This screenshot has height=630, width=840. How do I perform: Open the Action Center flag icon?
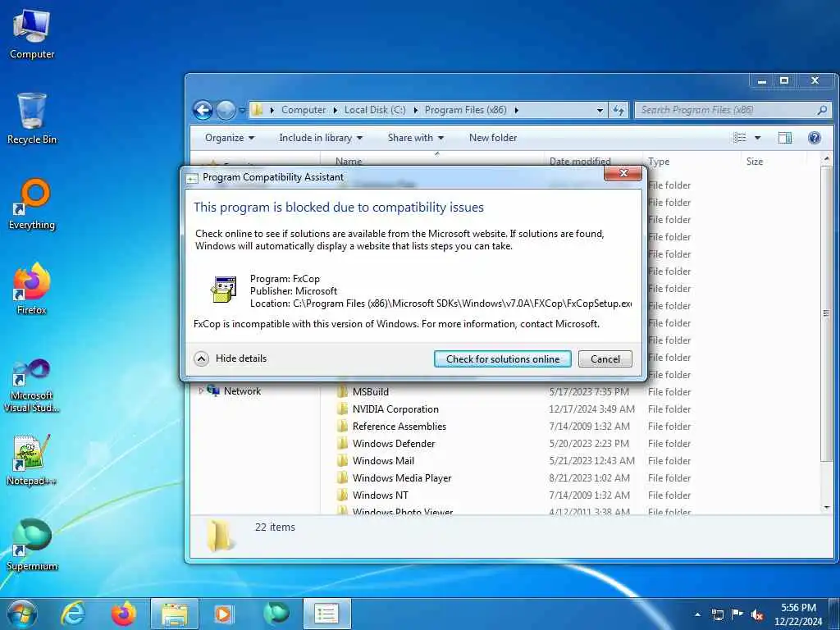coord(737,614)
